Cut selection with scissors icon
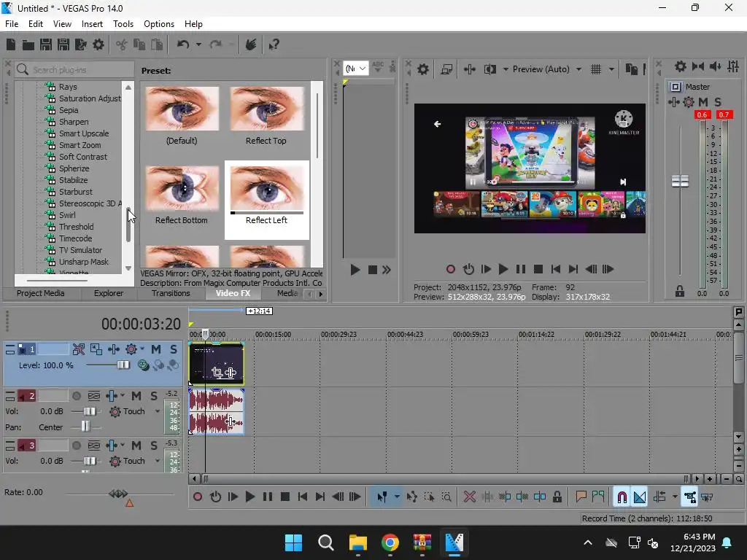 click(x=122, y=44)
